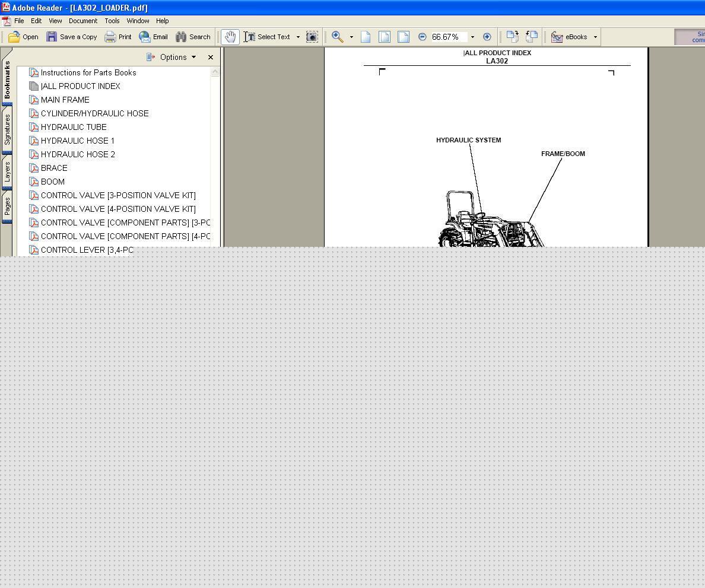The image size is (705, 588).
Task: Switch to the Signatures side tab
Action: click(7, 130)
